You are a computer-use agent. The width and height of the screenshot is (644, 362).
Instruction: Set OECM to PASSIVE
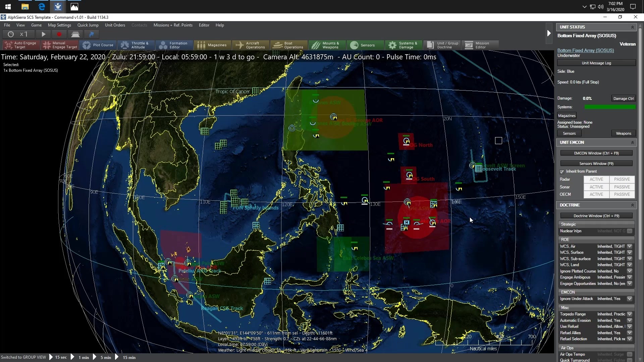[622, 194]
